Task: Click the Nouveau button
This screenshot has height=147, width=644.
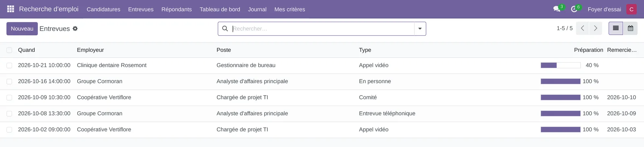Action: 22,29
